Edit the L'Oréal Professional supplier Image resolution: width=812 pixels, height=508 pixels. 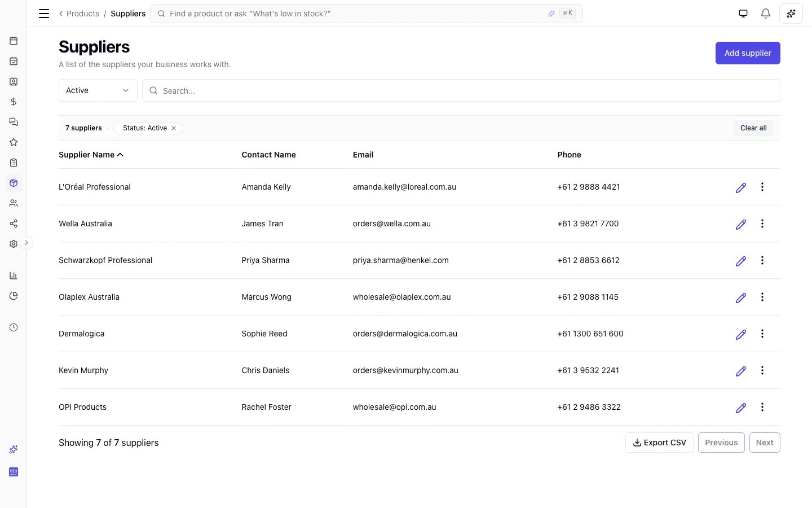point(741,187)
